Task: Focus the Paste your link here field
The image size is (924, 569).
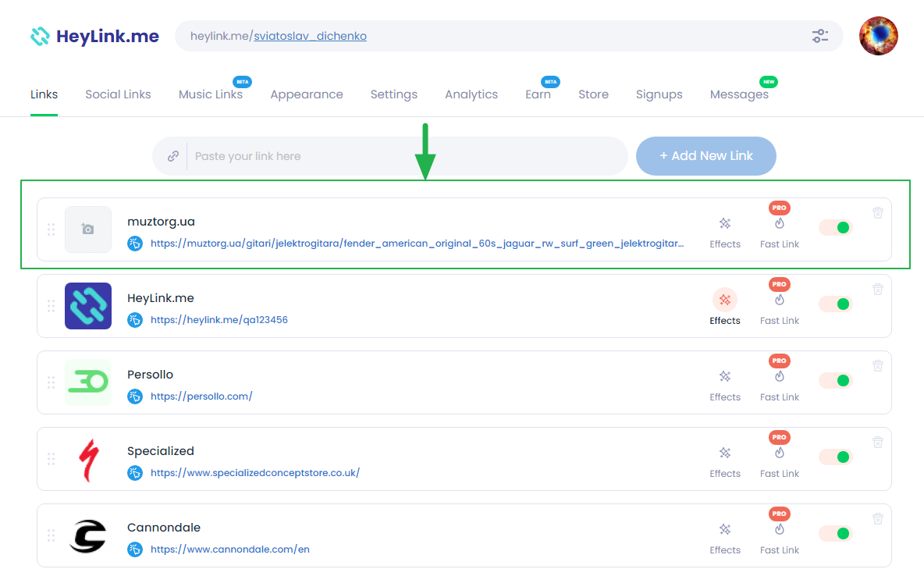Action: tap(389, 156)
